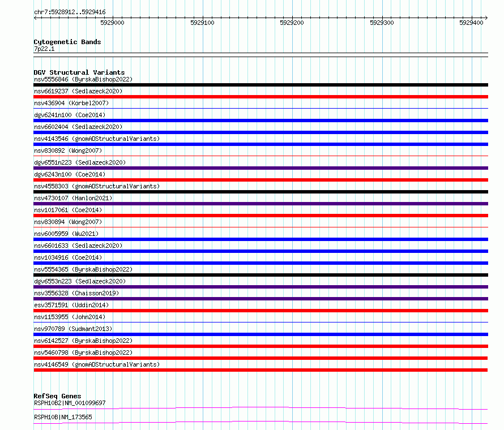Screen dimensions: 504x430
Task: Open the nsv4730107 (Hanlon2021) variant
Action: [x=73, y=198]
